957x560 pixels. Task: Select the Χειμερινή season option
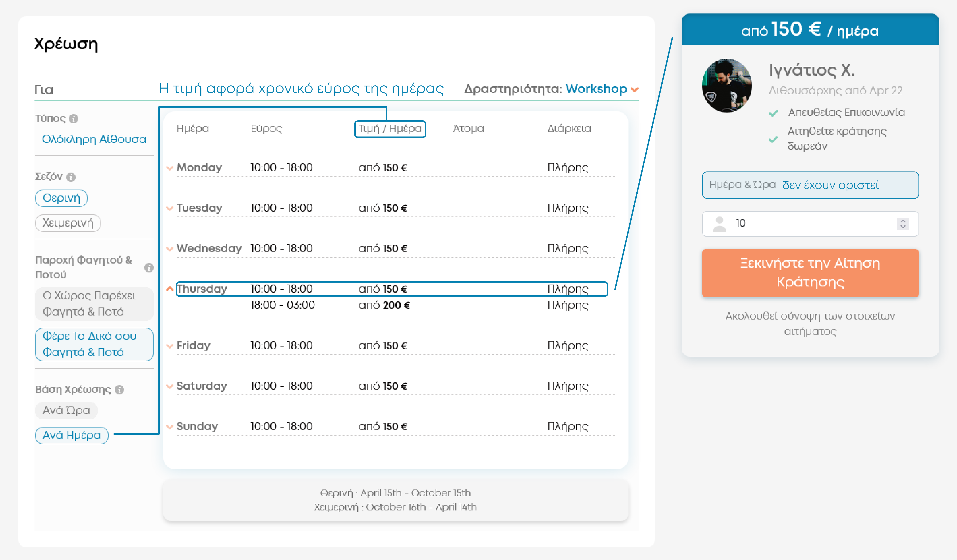click(68, 223)
